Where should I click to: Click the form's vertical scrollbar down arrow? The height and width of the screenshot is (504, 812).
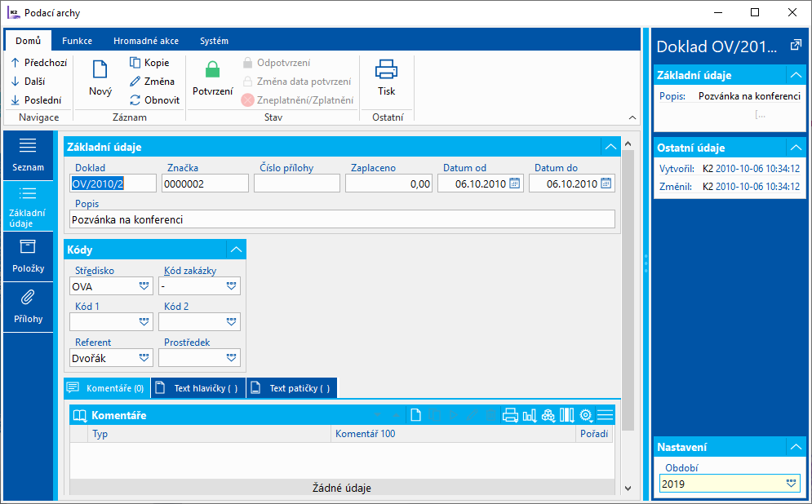tap(628, 488)
